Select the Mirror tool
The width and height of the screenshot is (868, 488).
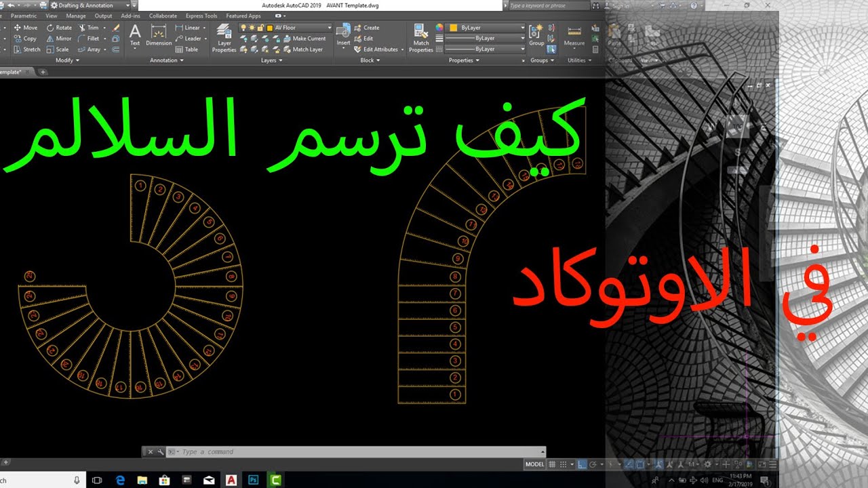coord(59,39)
